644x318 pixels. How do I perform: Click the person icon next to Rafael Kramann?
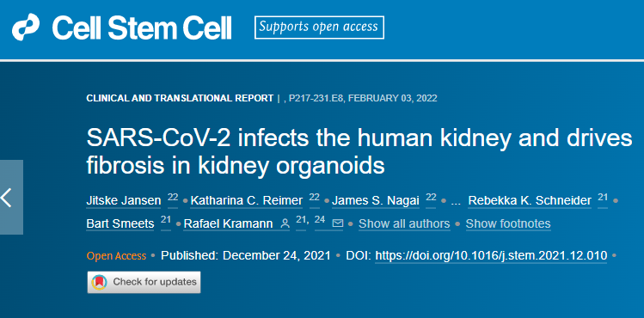pyautogui.click(x=285, y=223)
